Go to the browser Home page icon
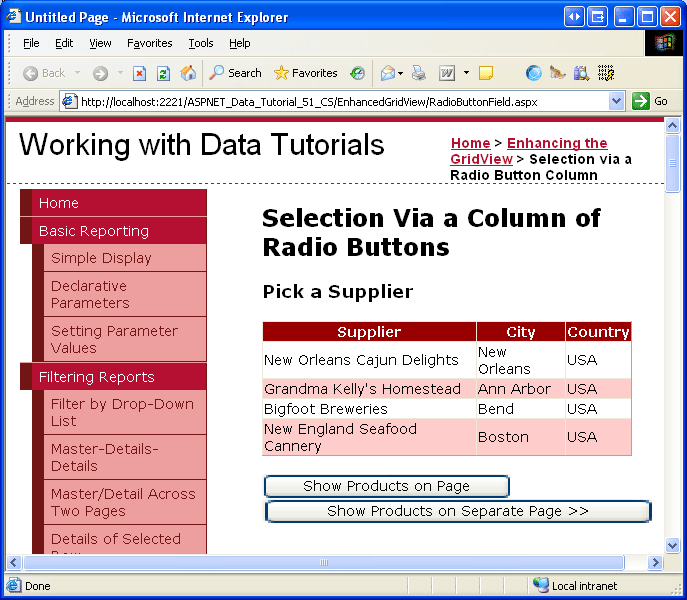This screenshot has height=600, width=687. coord(188,73)
